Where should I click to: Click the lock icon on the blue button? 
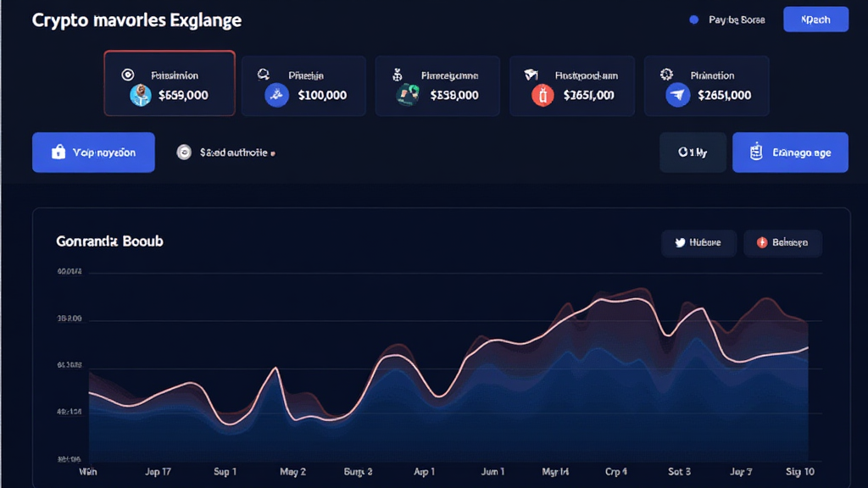point(58,152)
